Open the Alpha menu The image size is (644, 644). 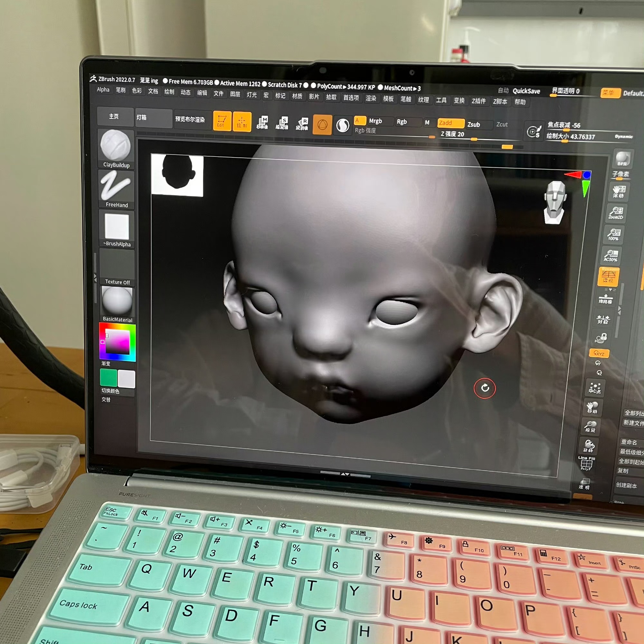[103, 89]
